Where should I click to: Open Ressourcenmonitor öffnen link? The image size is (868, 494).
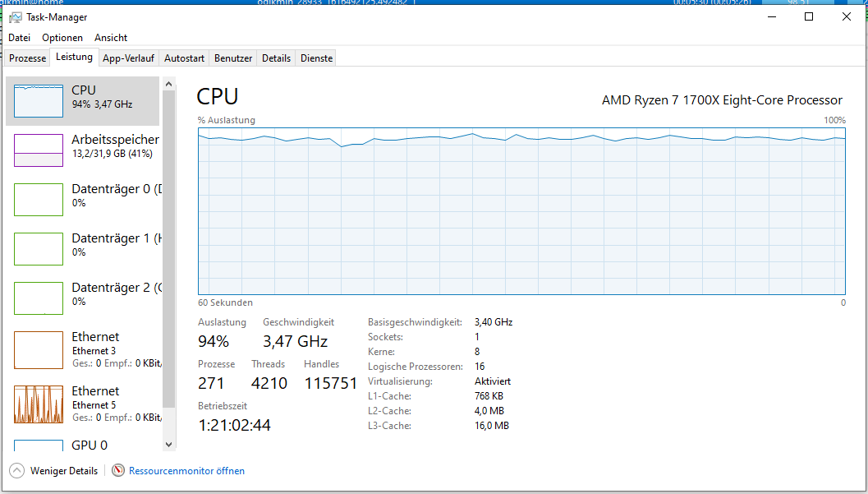coord(186,471)
